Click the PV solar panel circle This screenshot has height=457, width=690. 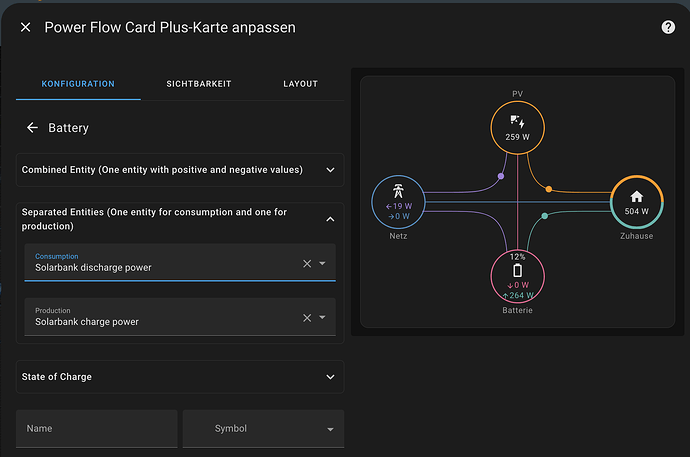coord(517,130)
